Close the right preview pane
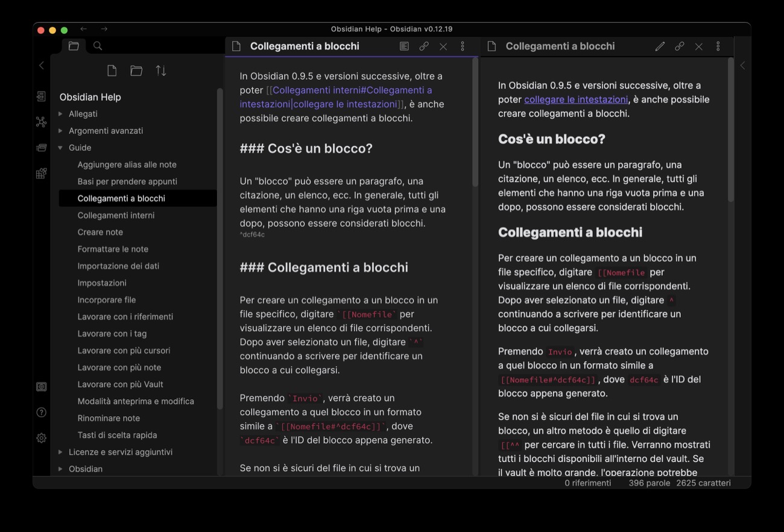Viewport: 784px width, 532px height. (x=699, y=46)
